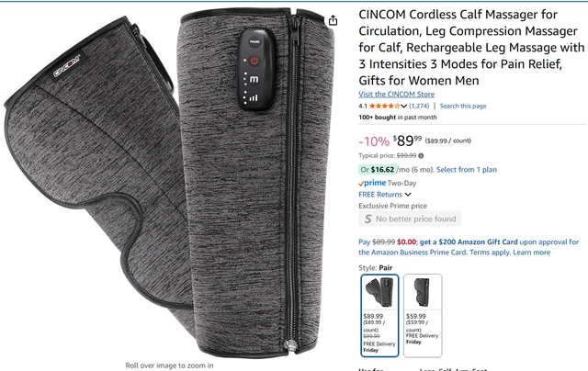Viewport: 588px width, 371px height.
Task: Click Search this page link
Action: pos(463,106)
